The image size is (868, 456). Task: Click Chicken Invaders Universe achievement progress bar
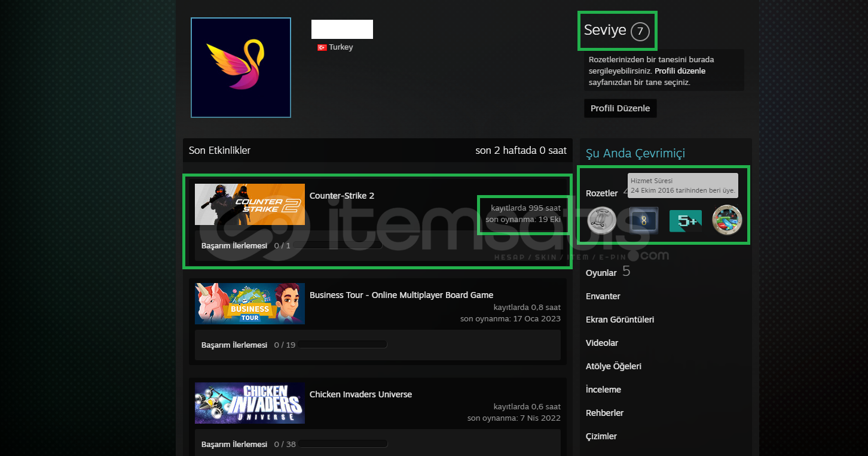[x=343, y=444]
